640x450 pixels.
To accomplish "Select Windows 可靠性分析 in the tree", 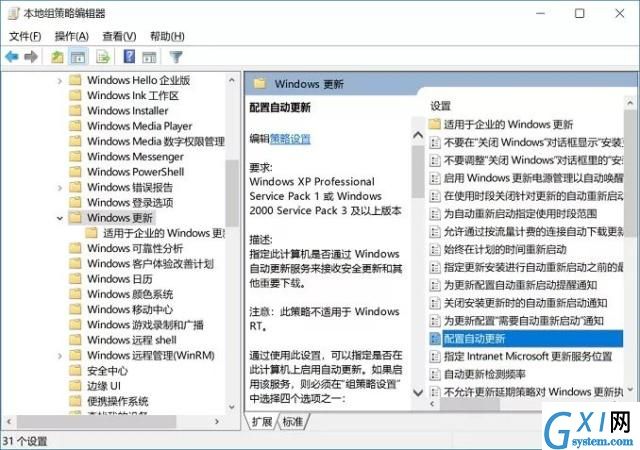I will 135,248.
